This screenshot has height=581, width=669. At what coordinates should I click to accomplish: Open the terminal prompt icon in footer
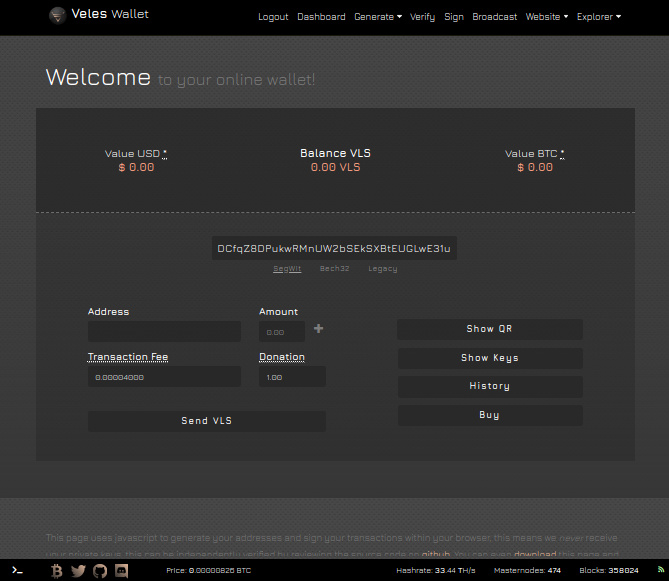17,570
